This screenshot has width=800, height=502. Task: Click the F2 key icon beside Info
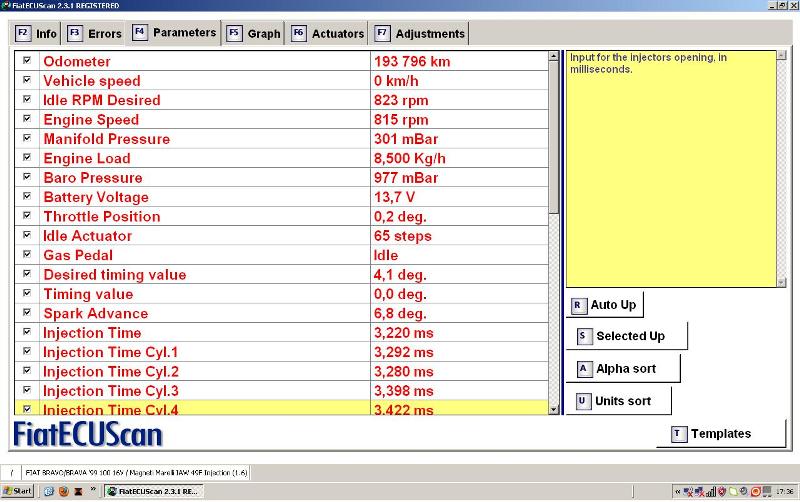click(22, 33)
